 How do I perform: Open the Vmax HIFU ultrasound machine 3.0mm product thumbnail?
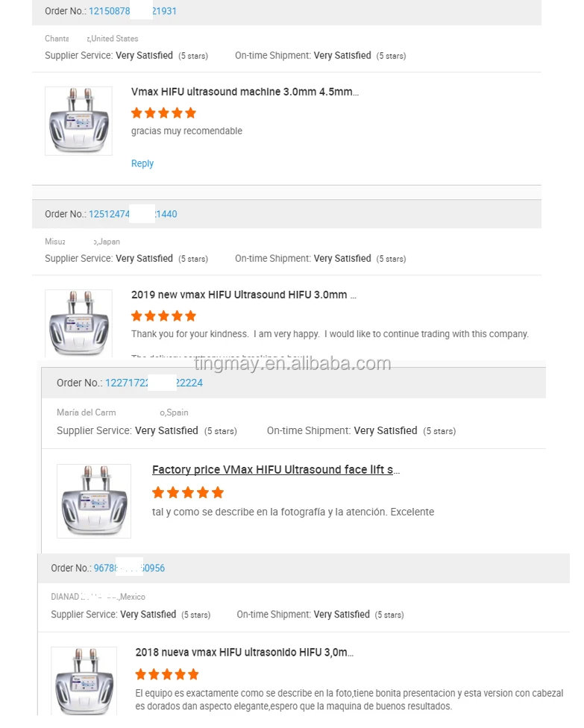pyautogui.click(x=78, y=121)
